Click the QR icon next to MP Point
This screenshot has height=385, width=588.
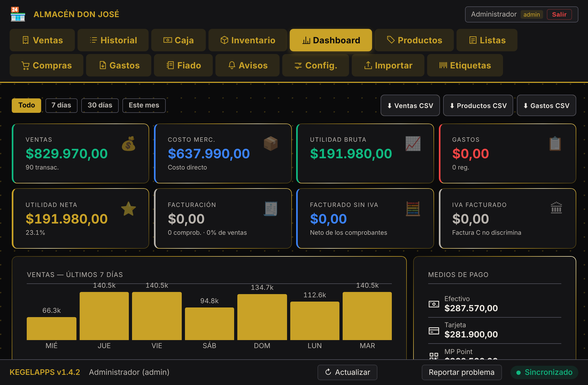tap(434, 356)
